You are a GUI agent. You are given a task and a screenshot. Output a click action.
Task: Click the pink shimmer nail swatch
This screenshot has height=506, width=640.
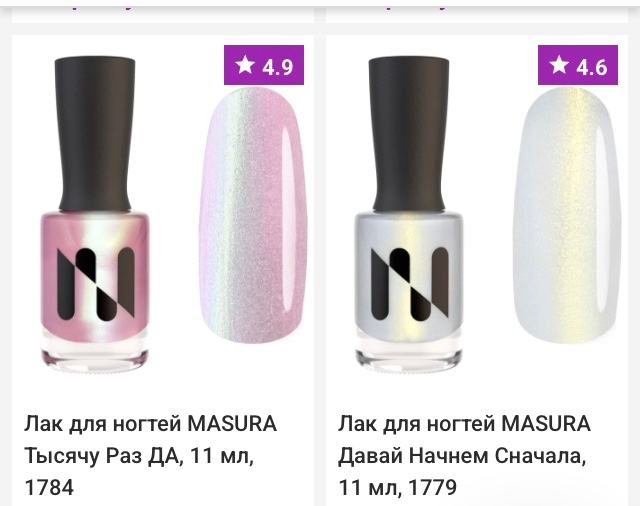tap(253, 215)
